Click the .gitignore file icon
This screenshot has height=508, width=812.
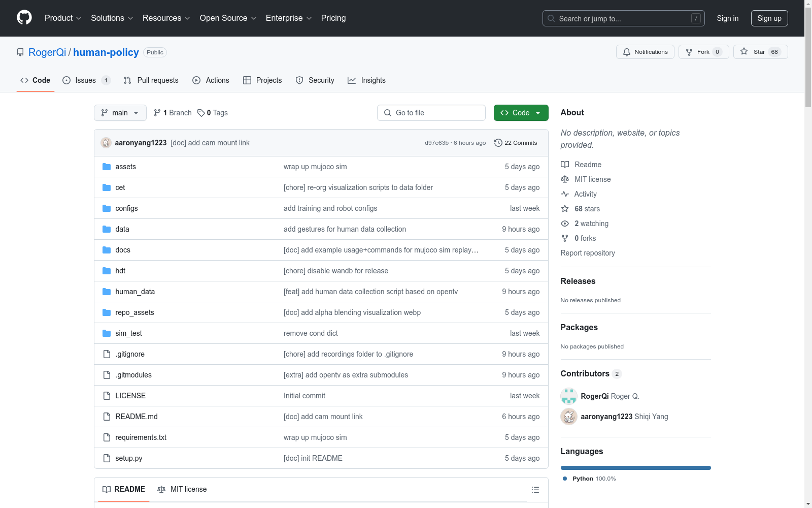[107, 354]
